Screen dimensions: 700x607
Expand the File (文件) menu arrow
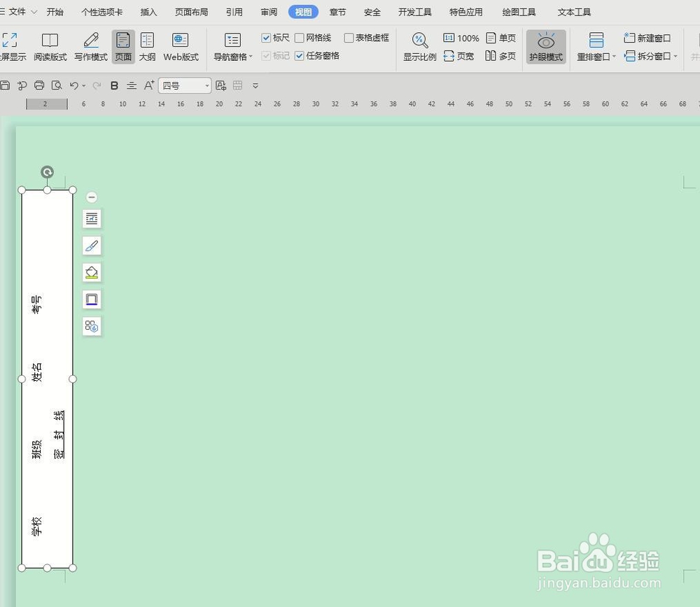click(x=34, y=12)
